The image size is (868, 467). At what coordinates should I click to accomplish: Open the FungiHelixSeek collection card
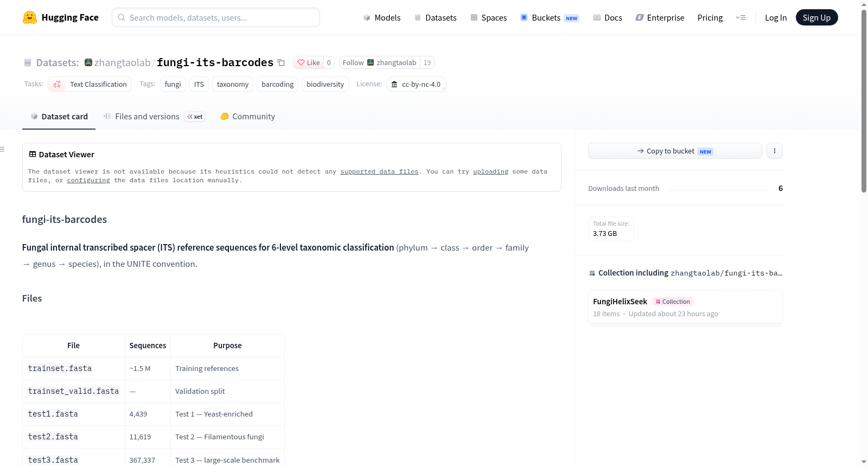point(685,307)
